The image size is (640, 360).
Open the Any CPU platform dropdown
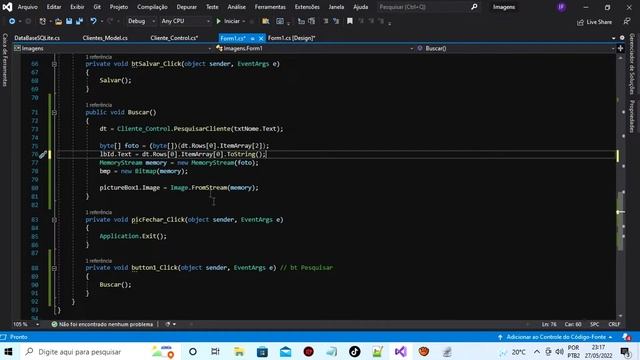point(185,21)
